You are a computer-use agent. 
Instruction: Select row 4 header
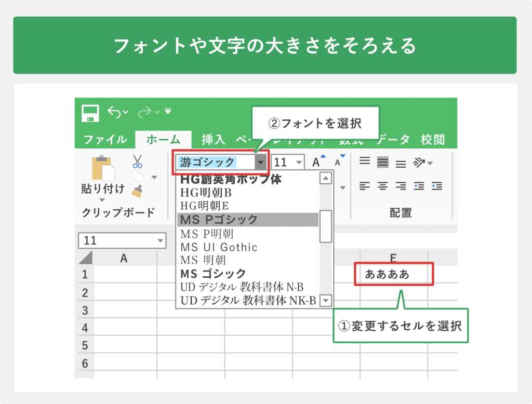click(x=85, y=328)
